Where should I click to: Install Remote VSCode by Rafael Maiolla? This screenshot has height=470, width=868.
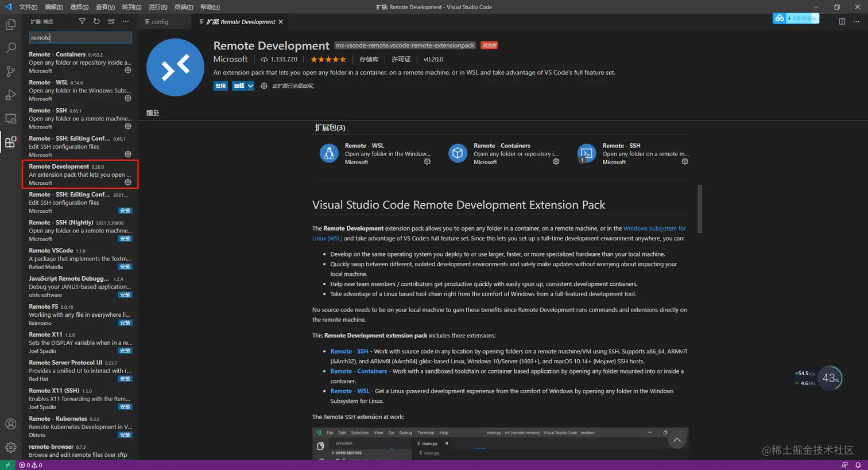coord(125,267)
